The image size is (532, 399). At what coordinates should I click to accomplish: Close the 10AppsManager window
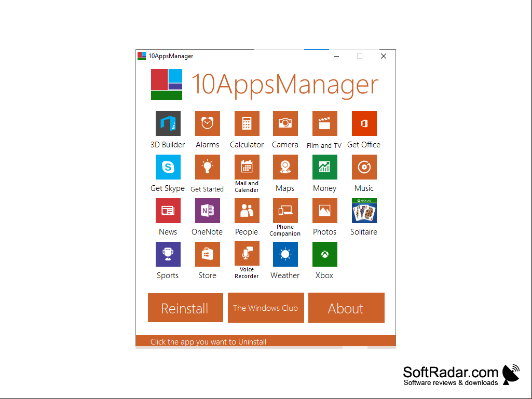[384, 56]
